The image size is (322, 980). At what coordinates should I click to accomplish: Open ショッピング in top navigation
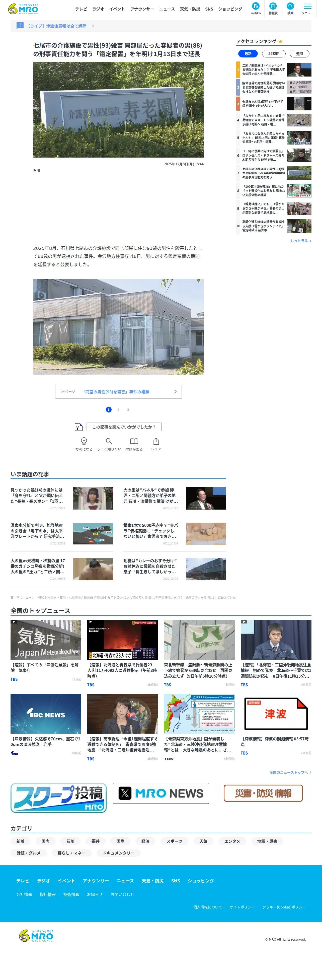[230, 9]
